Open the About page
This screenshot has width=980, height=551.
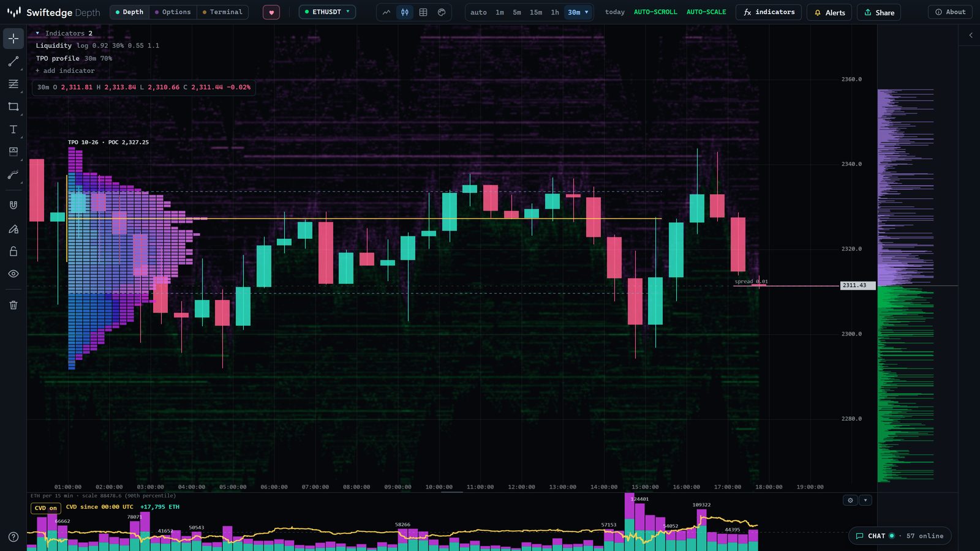pos(951,12)
